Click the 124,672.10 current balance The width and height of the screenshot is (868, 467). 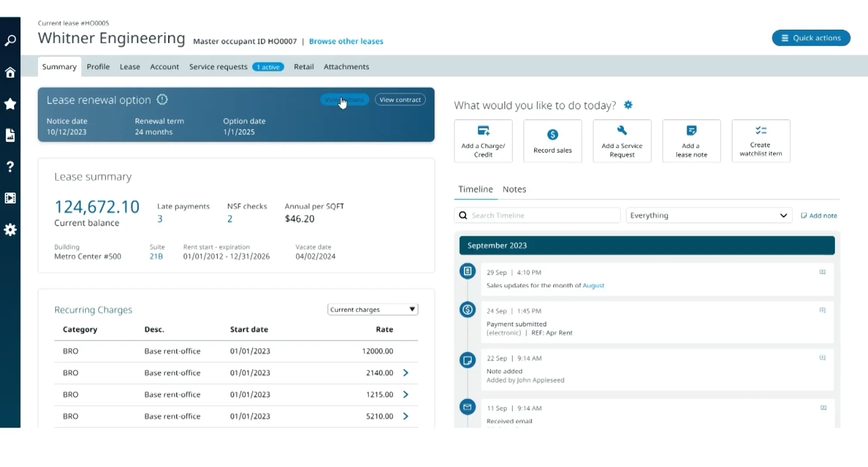pos(97,207)
